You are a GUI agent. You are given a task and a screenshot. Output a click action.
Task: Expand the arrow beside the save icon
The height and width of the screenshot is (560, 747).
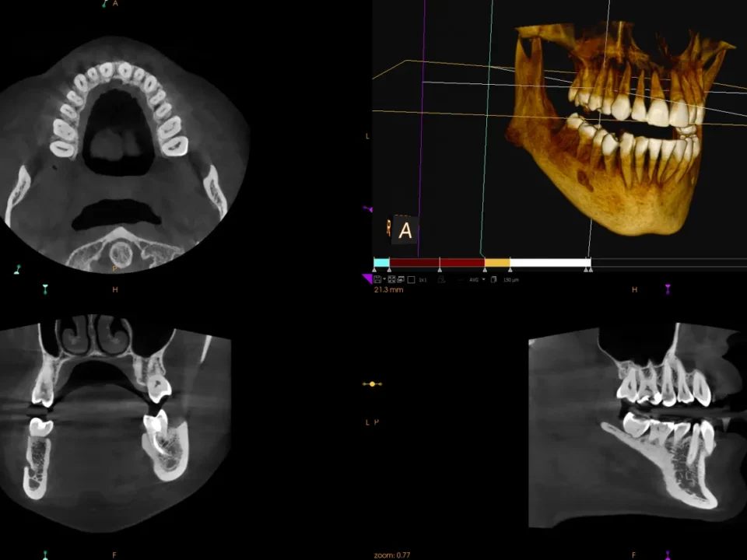(x=386, y=280)
